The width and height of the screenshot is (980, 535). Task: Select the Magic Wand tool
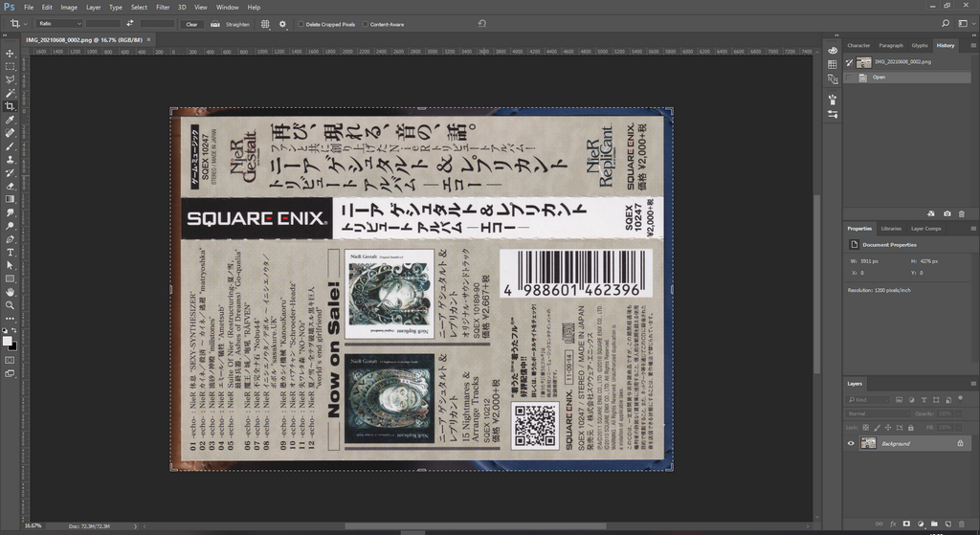(x=10, y=93)
